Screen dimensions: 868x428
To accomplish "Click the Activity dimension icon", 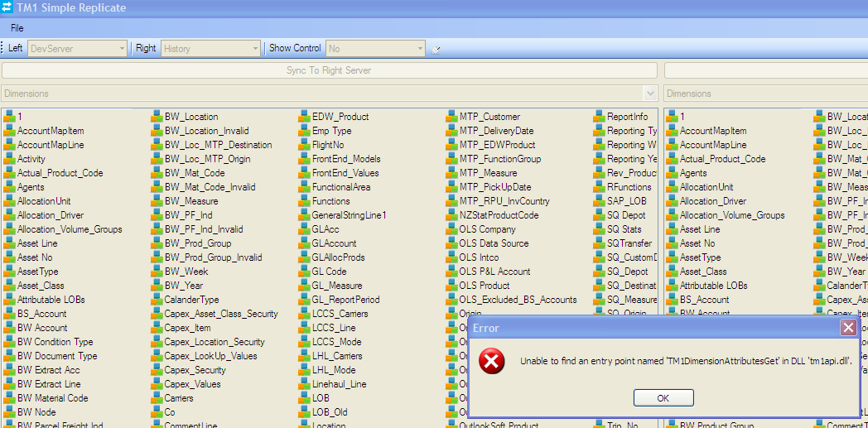I will point(8,159).
